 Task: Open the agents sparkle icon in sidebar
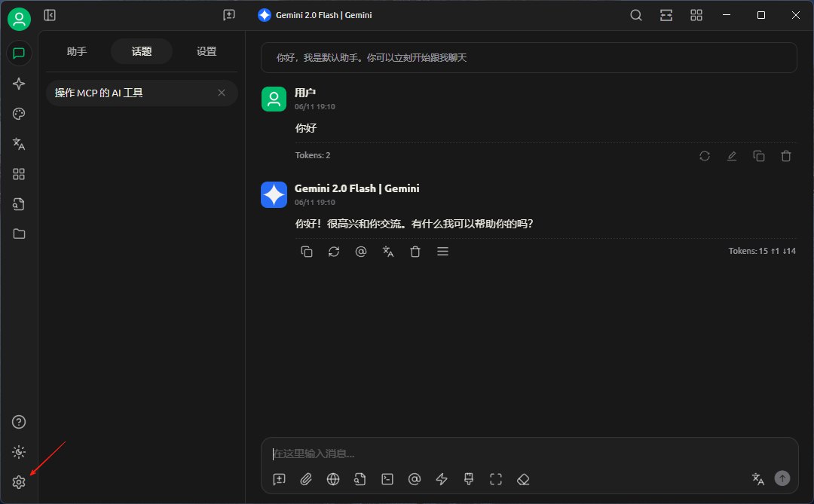coord(19,84)
